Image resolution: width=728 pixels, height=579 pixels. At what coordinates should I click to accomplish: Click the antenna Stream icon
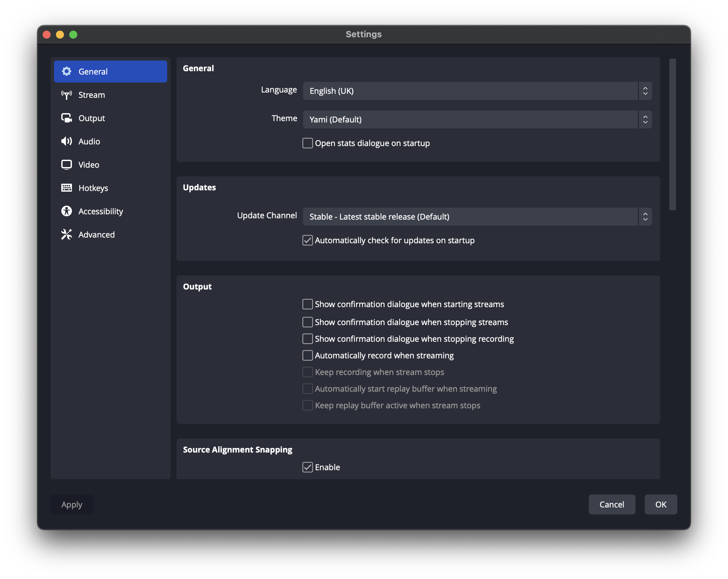pyautogui.click(x=67, y=95)
